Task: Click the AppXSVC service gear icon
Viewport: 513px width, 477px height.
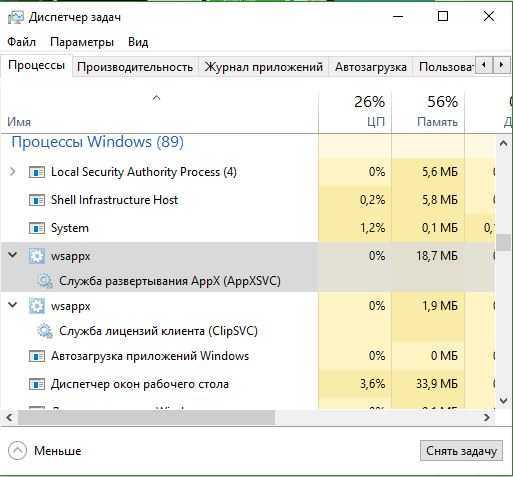Action: pos(45,281)
